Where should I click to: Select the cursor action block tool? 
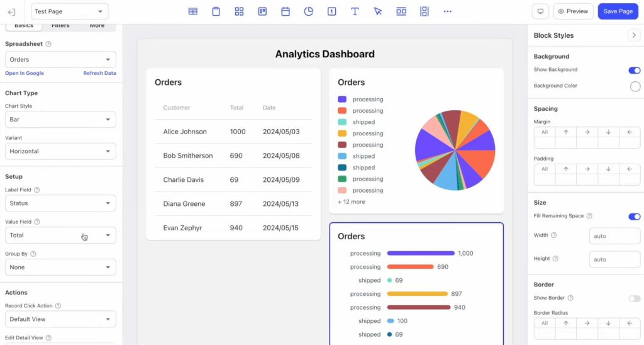click(x=378, y=11)
